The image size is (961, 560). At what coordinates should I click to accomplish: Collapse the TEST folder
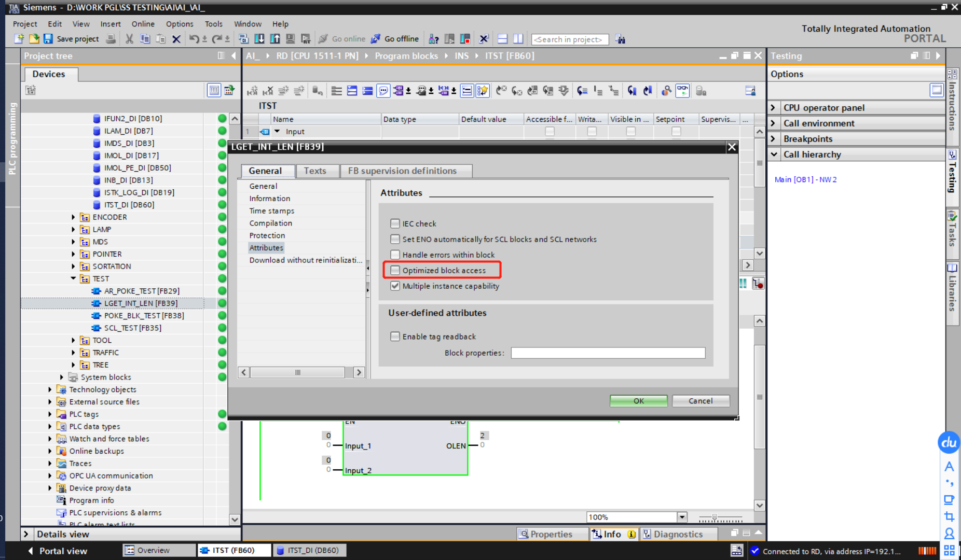click(73, 278)
